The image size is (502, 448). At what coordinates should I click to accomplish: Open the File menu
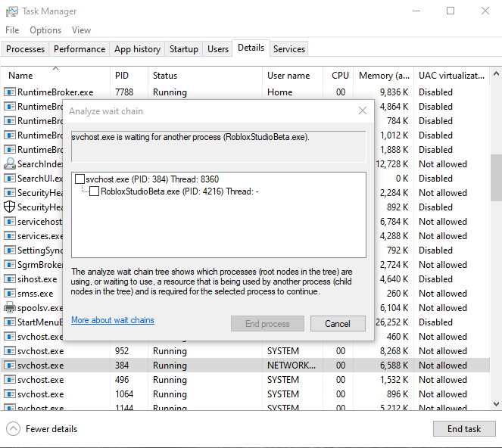pyautogui.click(x=12, y=30)
